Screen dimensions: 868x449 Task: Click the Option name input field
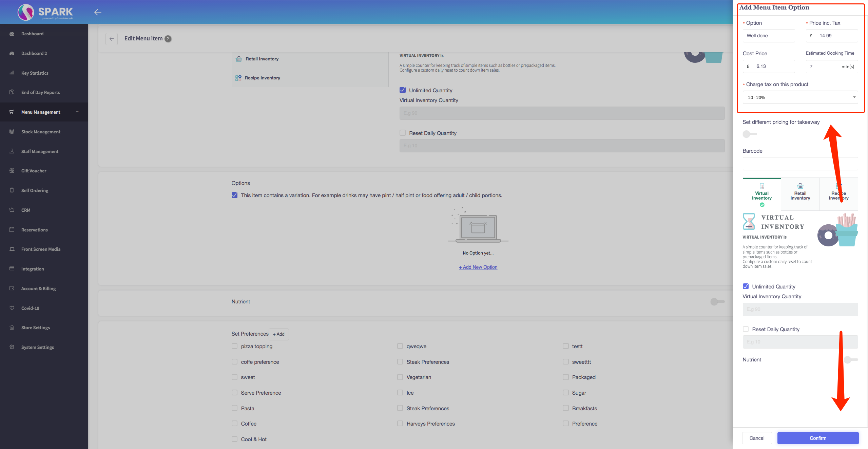769,36
